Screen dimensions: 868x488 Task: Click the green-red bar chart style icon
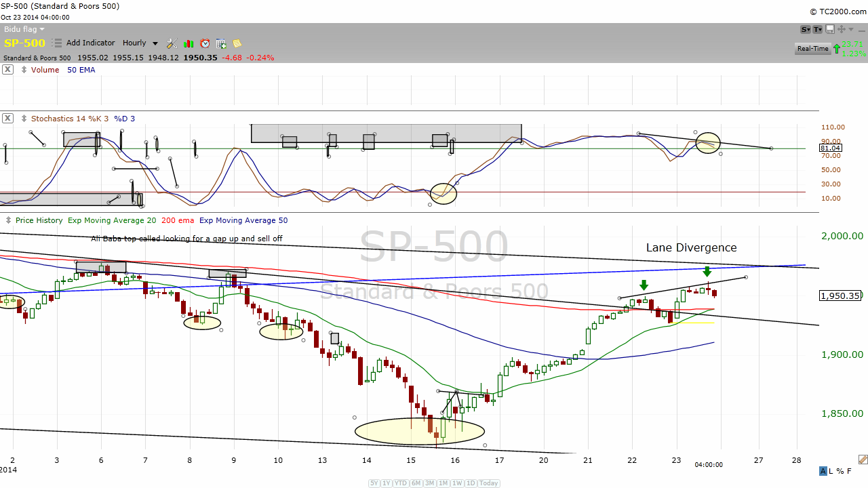(x=189, y=43)
